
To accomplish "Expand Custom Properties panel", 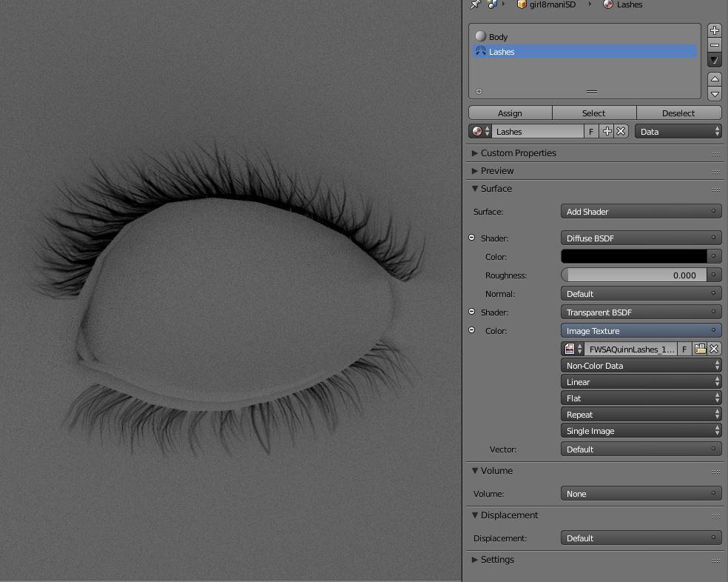I will point(474,153).
